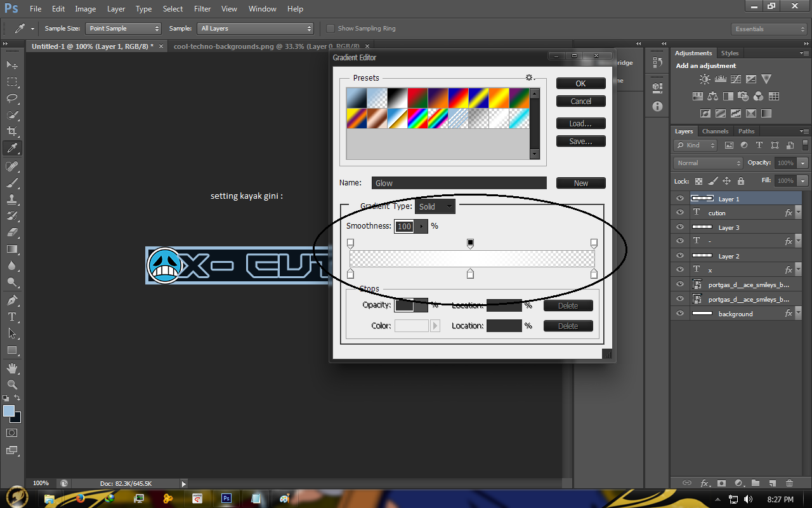
Task: Switch to the Channels tab
Action: pos(715,131)
